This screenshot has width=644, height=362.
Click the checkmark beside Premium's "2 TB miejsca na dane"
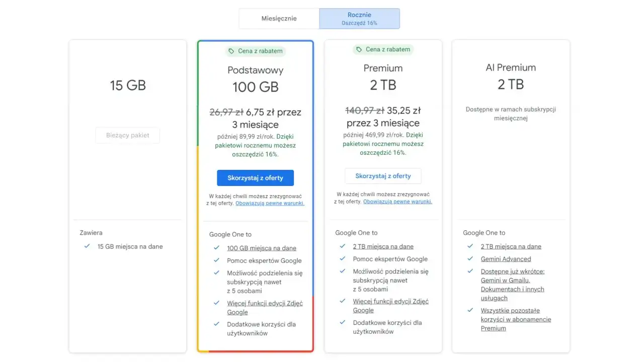pos(343,246)
